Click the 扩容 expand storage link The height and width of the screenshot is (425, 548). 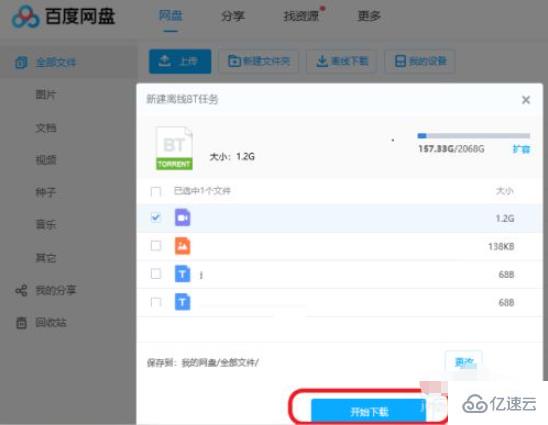click(521, 149)
